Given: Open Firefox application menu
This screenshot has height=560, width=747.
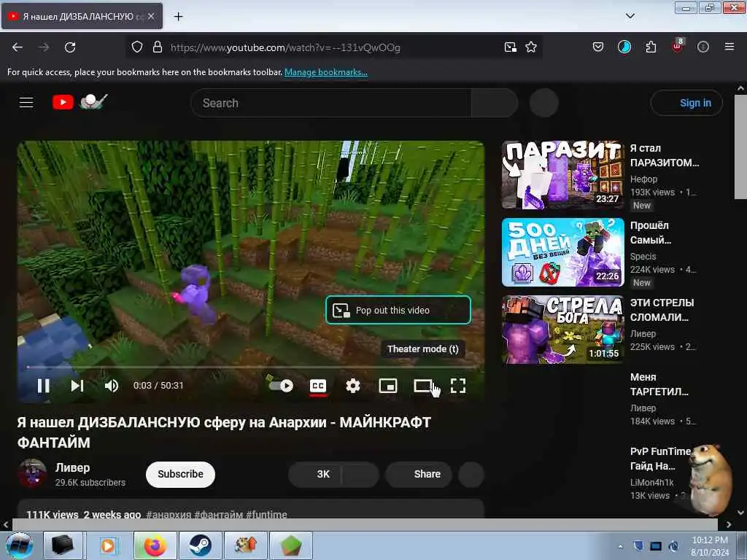Looking at the screenshot, I should click(x=729, y=47).
